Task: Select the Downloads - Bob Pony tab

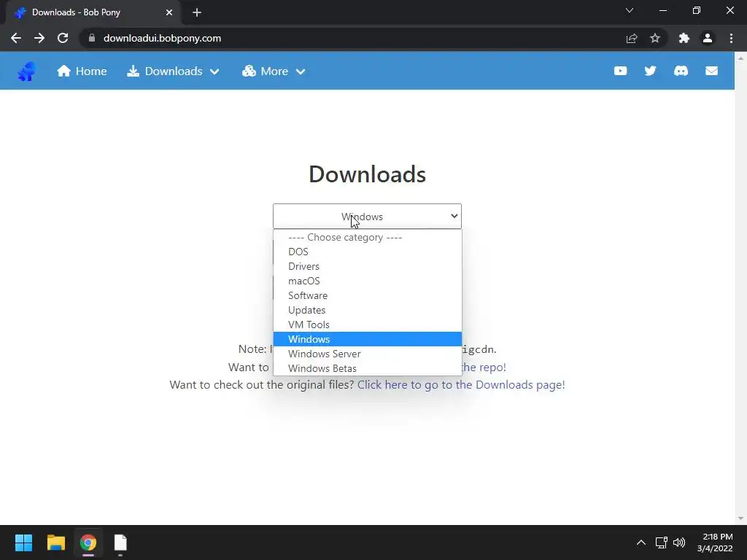Action: 93,12
